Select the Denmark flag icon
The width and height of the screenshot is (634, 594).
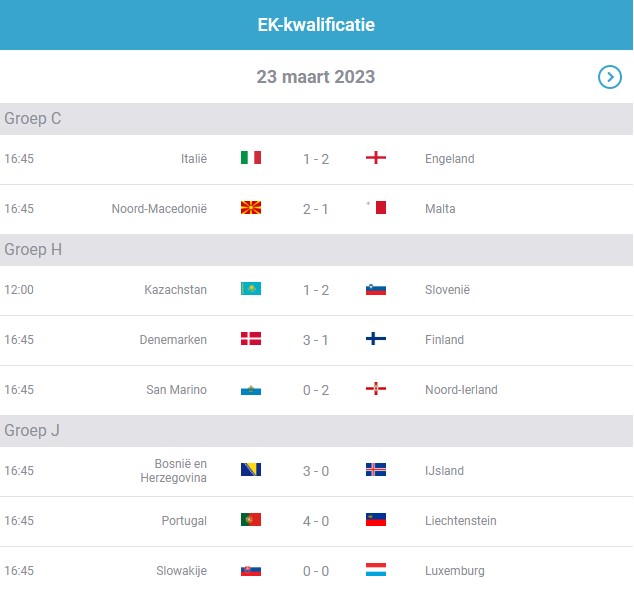click(x=251, y=338)
